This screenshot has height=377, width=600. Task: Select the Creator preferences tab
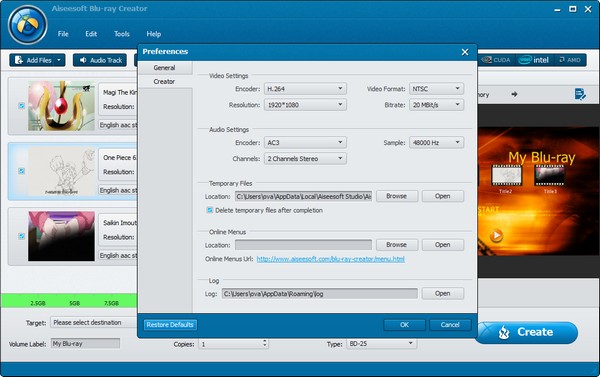pyautogui.click(x=165, y=82)
